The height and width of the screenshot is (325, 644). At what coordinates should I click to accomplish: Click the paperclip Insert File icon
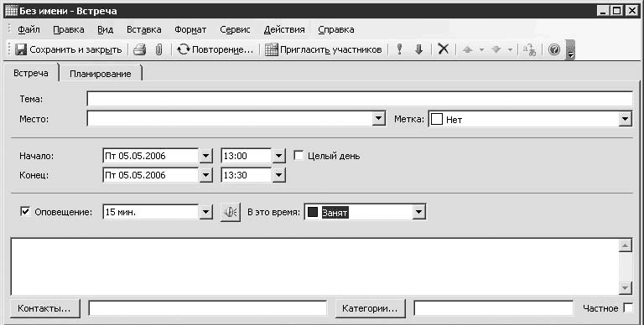(159, 49)
